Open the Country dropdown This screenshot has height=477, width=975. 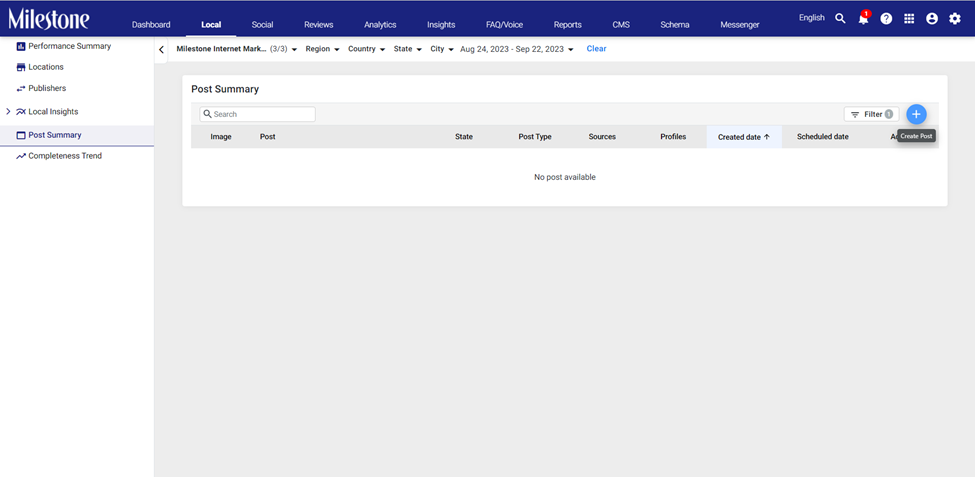click(367, 49)
